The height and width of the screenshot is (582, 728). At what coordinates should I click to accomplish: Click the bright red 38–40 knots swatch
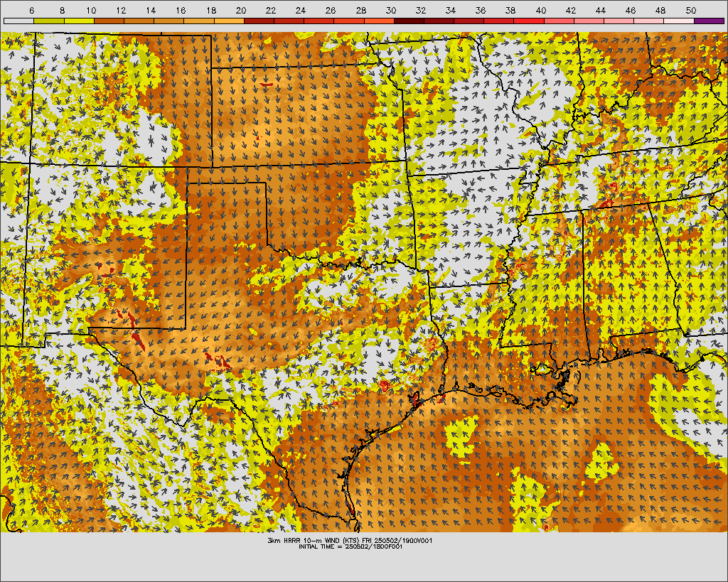coord(529,21)
